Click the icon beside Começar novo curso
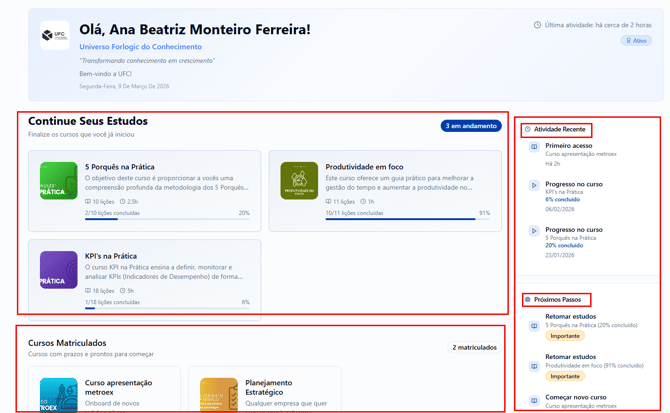The image size is (670, 413). click(x=534, y=400)
